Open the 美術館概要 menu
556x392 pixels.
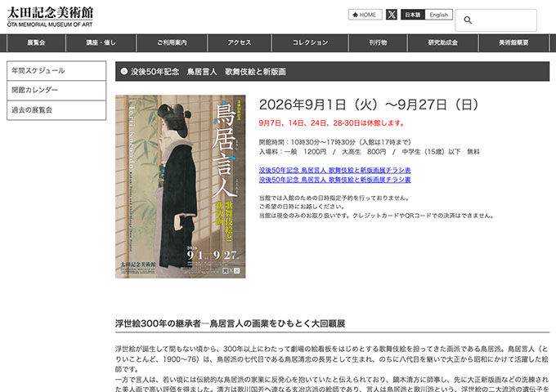point(513,42)
